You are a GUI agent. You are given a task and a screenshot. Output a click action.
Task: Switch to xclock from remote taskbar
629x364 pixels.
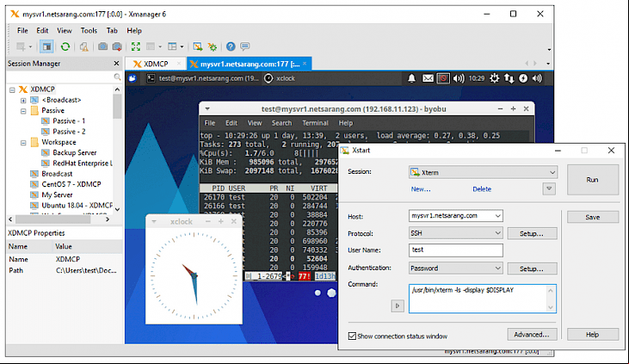[x=280, y=78]
